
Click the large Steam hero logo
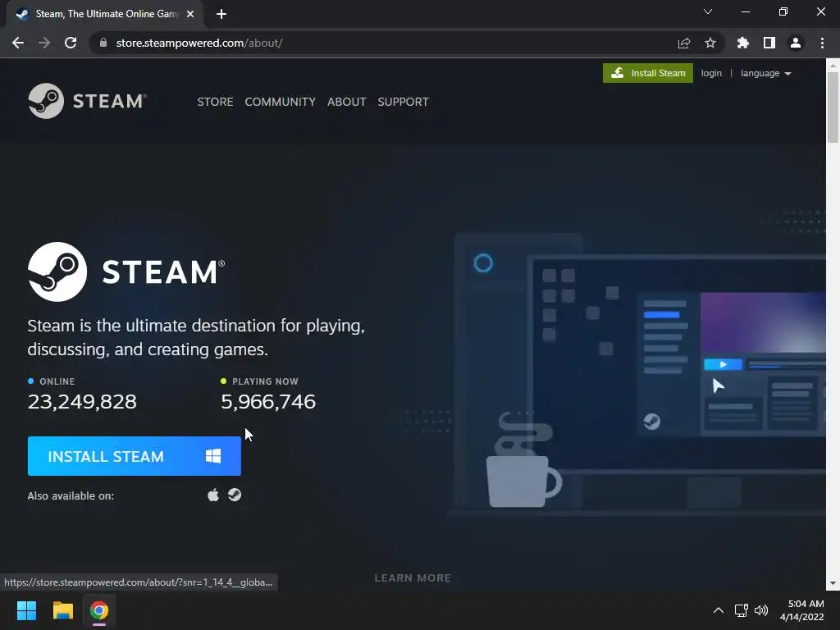point(126,272)
